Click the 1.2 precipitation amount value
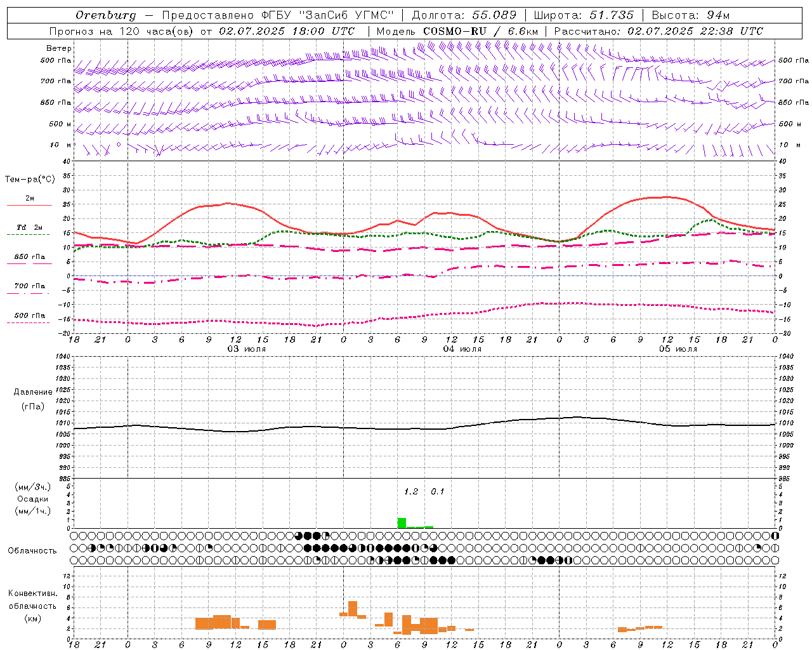 pos(411,492)
